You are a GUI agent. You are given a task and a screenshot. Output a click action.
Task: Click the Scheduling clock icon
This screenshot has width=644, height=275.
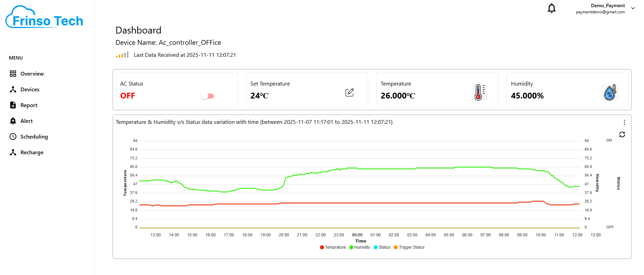(x=13, y=136)
